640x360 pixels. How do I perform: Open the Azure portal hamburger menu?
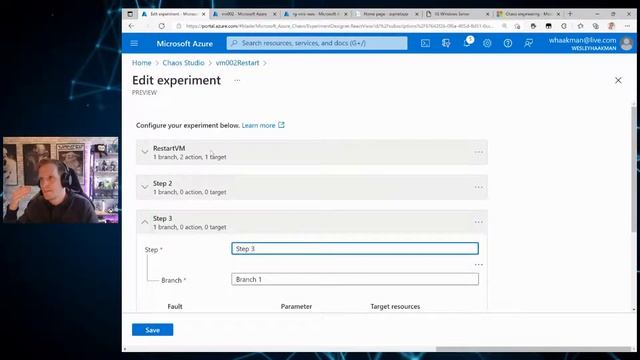pyautogui.click(x=134, y=43)
